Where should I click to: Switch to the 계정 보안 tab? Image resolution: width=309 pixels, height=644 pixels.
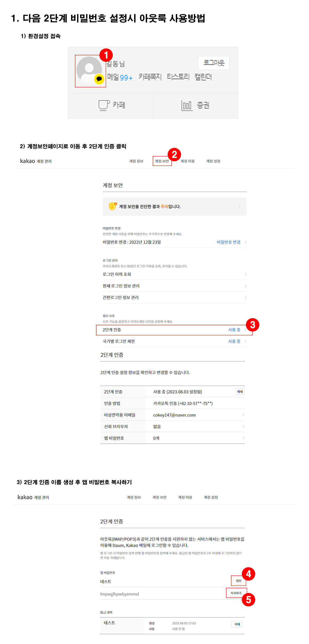pyautogui.click(x=162, y=161)
